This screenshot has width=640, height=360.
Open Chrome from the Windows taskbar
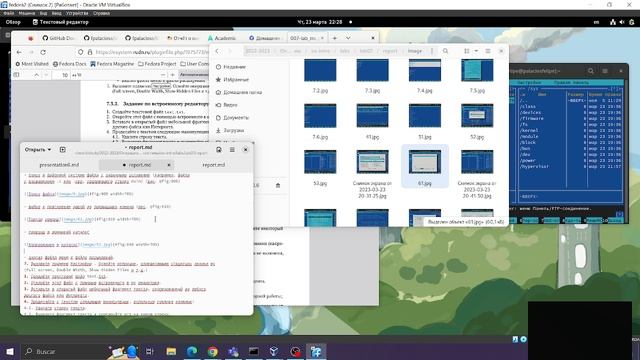coord(212,351)
